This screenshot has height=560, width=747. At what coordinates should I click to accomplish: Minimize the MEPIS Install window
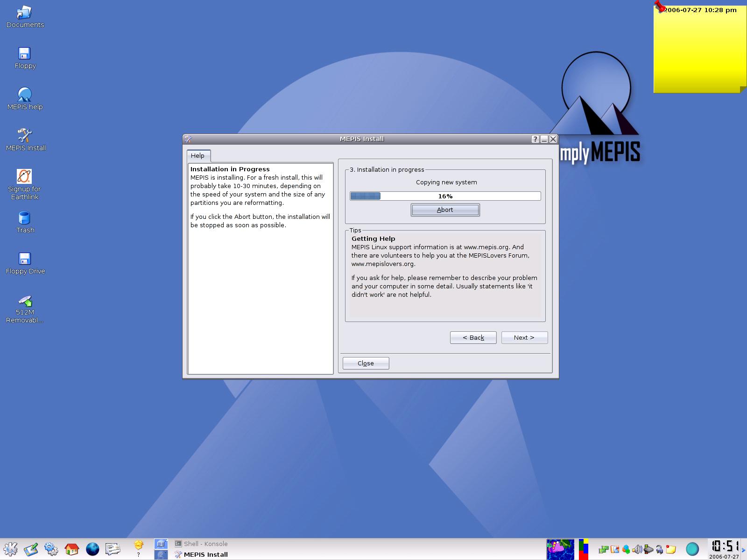tap(544, 139)
